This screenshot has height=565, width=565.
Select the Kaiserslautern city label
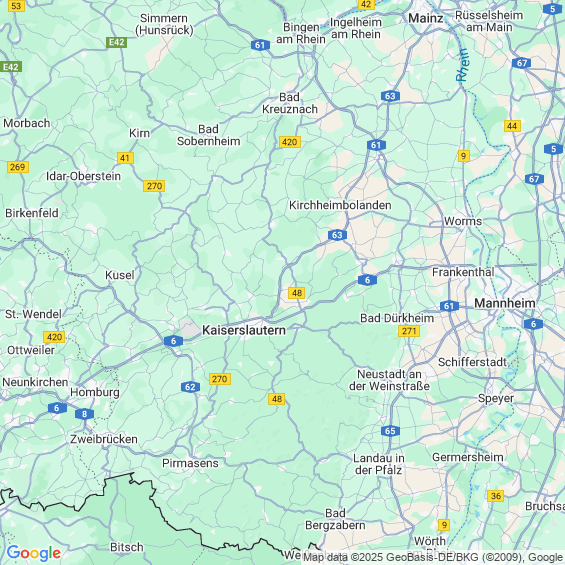[244, 330]
